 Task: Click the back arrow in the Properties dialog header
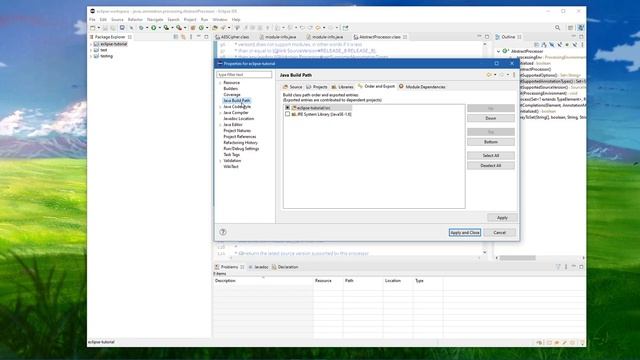tap(489, 75)
